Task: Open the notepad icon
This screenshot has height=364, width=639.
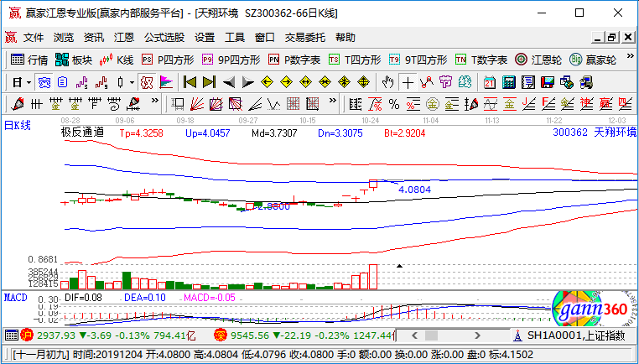Action: [x=528, y=83]
